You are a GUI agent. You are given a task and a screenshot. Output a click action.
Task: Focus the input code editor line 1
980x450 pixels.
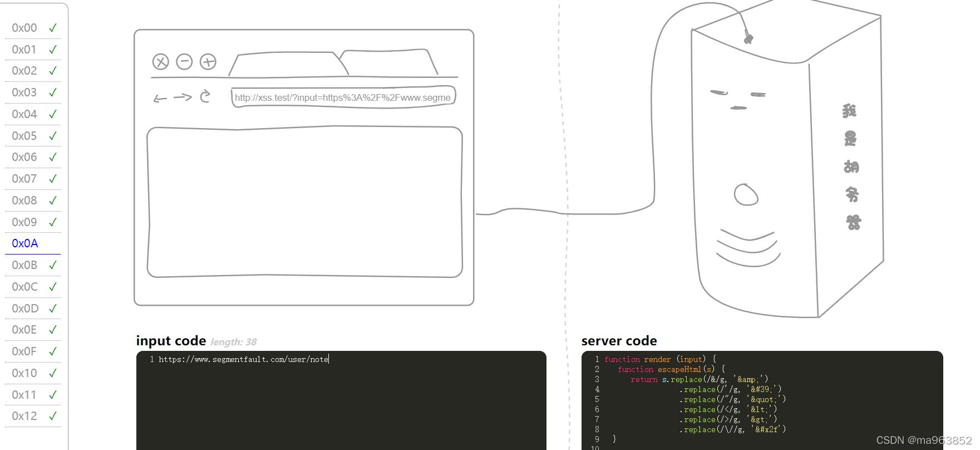[x=244, y=360]
